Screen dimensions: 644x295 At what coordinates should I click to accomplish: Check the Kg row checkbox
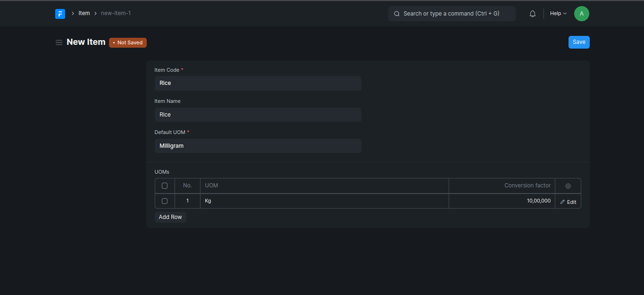(x=165, y=201)
